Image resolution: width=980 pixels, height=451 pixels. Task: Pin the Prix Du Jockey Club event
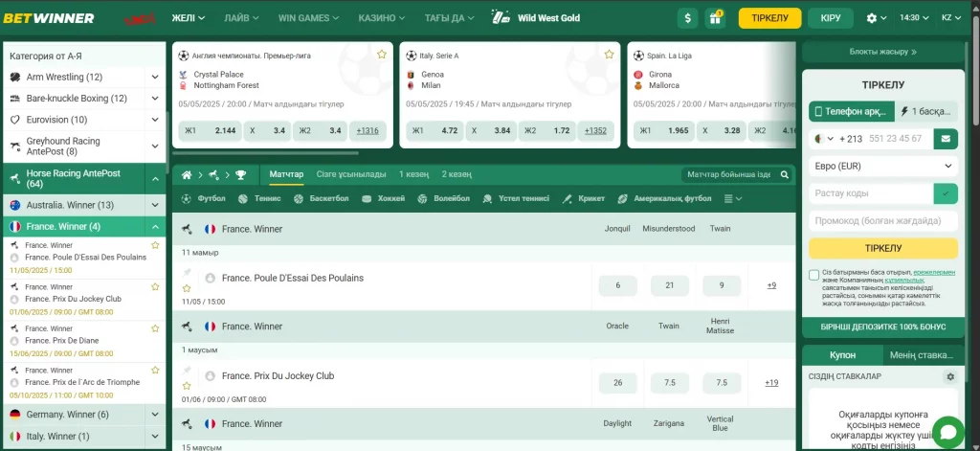pyautogui.click(x=187, y=371)
